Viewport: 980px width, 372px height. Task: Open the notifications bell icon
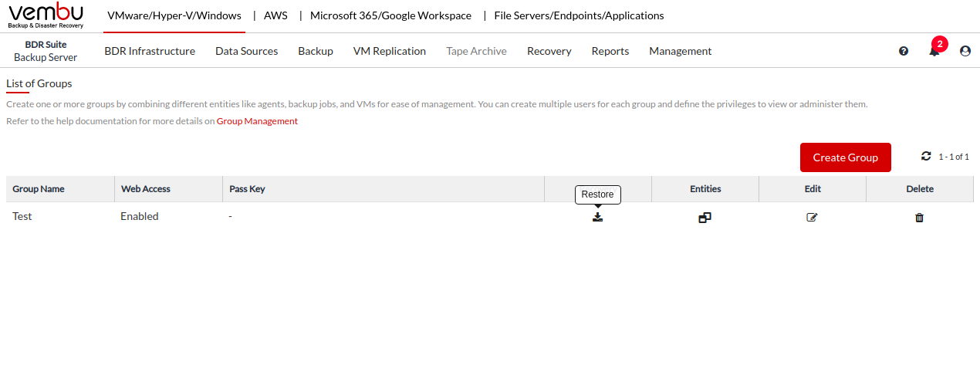coord(934,51)
